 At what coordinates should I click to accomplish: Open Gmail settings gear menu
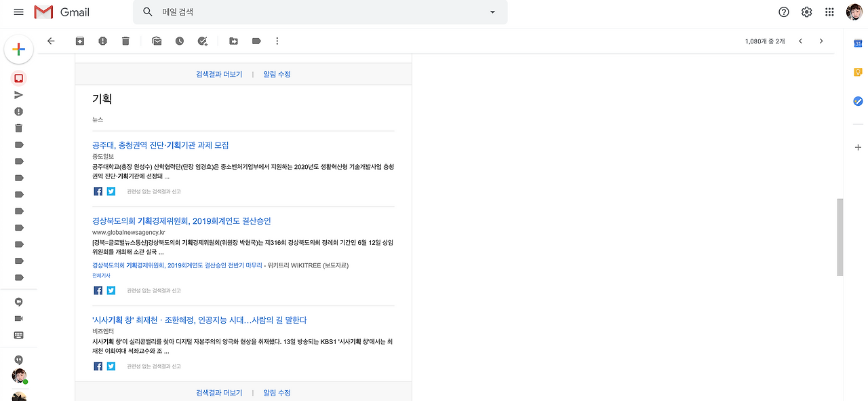pyautogui.click(x=806, y=12)
